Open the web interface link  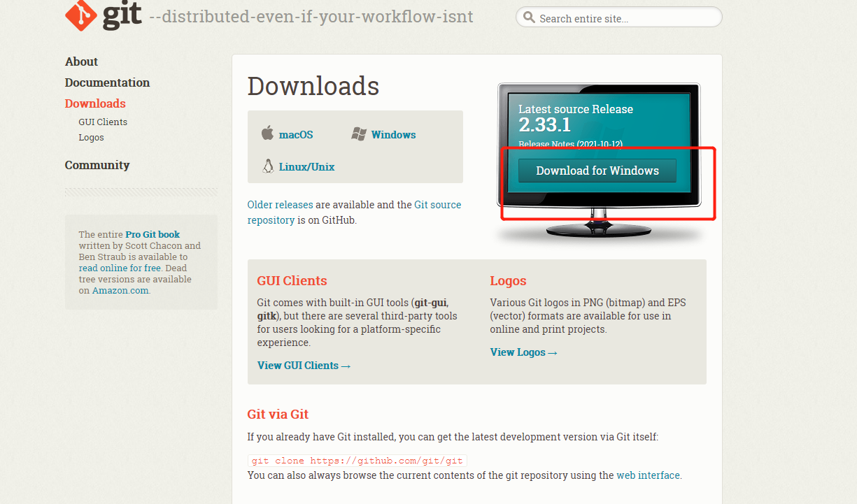[x=648, y=475]
